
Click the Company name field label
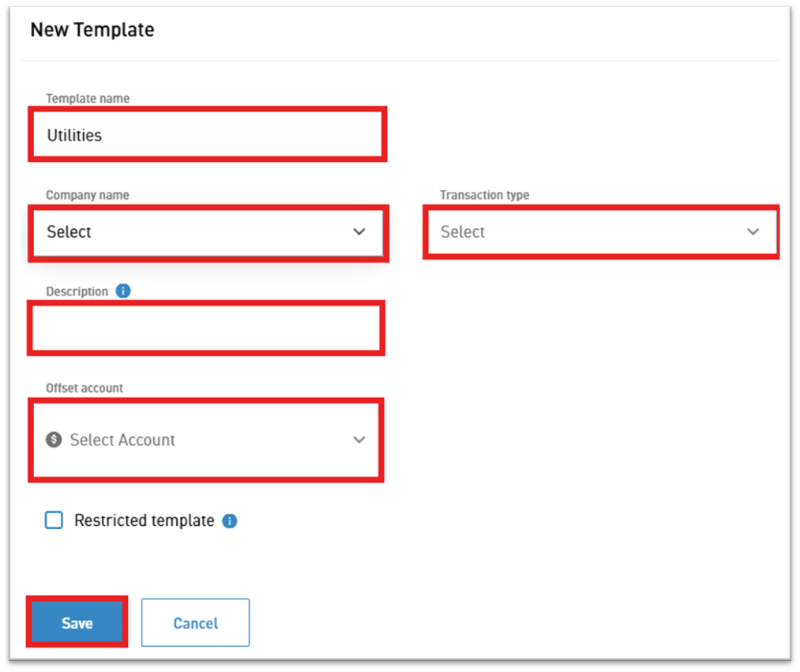tap(88, 195)
